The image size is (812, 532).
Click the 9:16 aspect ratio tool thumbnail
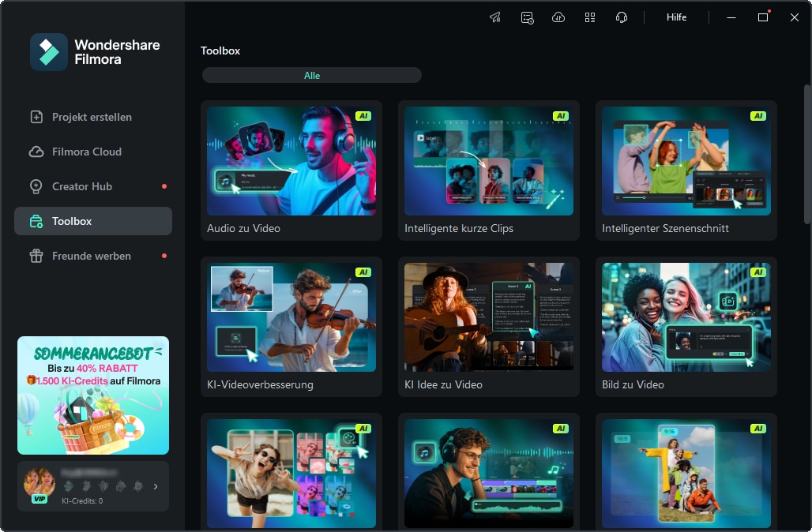pos(686,474)
